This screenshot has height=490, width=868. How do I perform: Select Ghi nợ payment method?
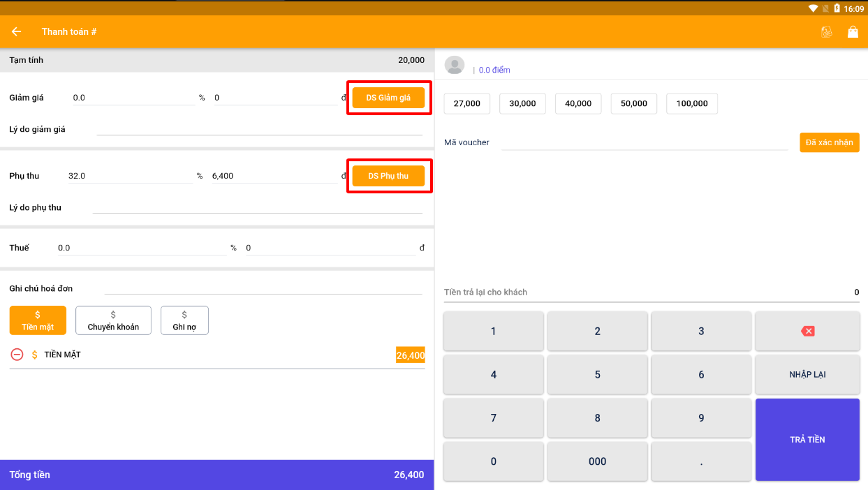click(184, 320)
